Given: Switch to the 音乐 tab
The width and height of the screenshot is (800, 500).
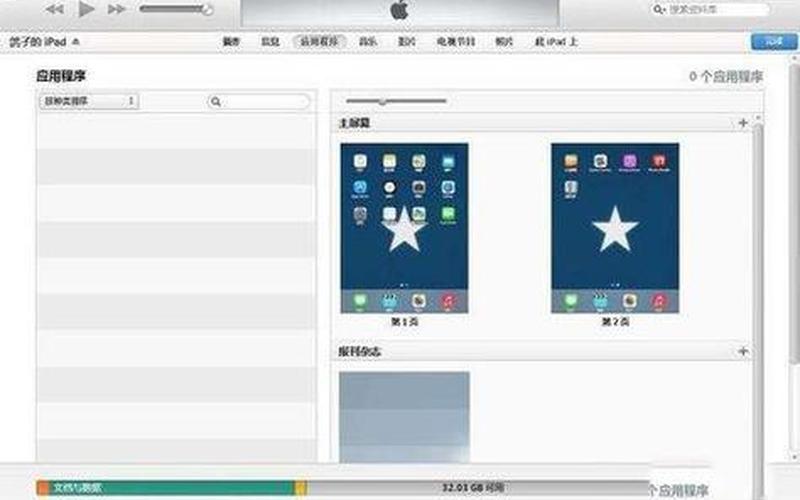Looking at the screenshot, I should coord(368,42).
